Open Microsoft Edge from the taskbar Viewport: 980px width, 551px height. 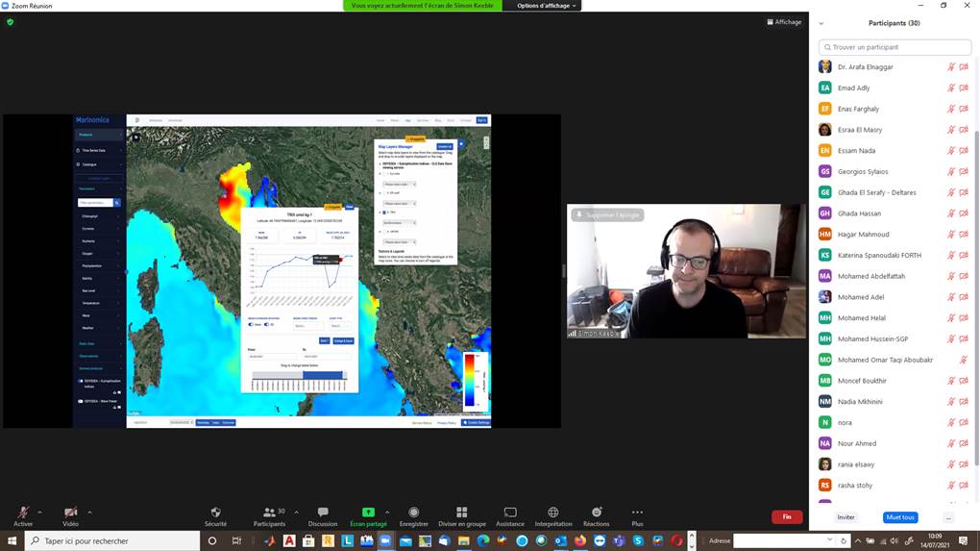coord(483,541)
